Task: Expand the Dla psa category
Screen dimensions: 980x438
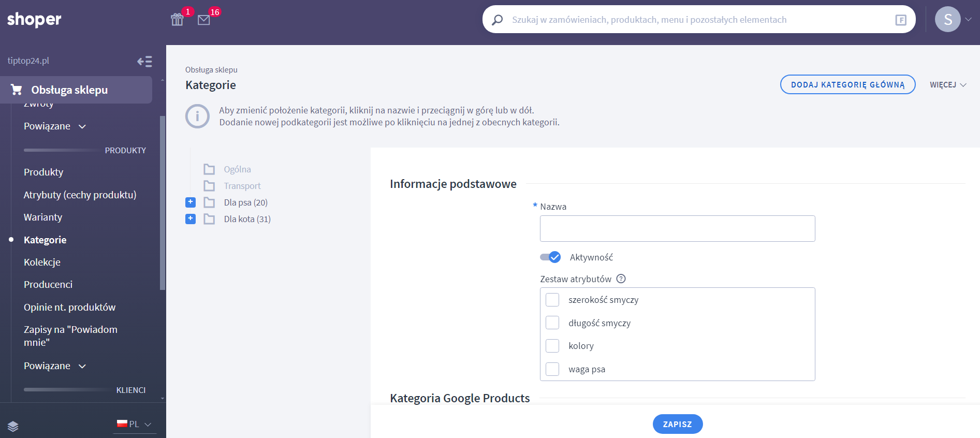Action: (x=191, y=202)
